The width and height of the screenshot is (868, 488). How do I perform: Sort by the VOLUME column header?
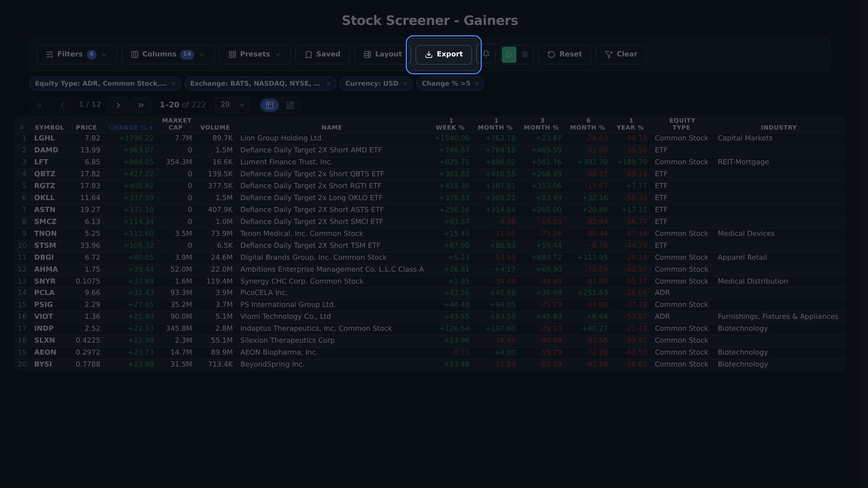point(215,128)
